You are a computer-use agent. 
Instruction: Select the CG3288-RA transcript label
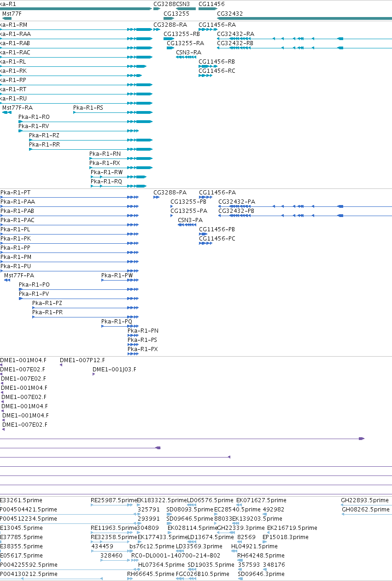(170, 25)
